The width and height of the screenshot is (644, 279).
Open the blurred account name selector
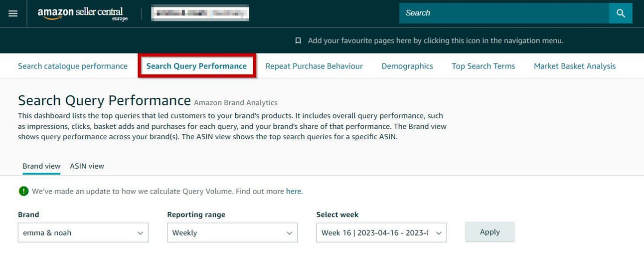(x=200, y=13)
